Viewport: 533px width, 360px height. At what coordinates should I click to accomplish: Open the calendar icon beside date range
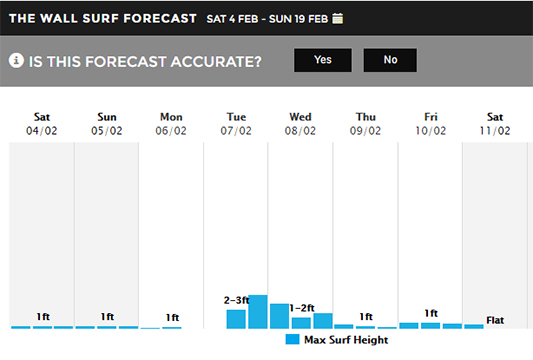point(337,18)
